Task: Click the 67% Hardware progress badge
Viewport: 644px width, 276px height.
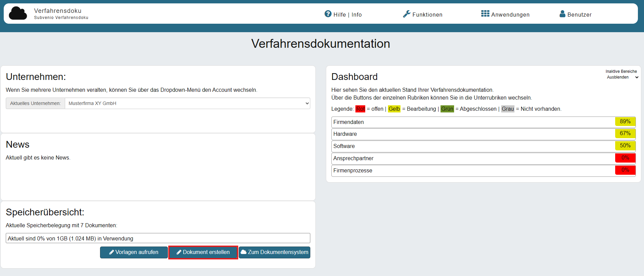Action: (x=625, y=133)
